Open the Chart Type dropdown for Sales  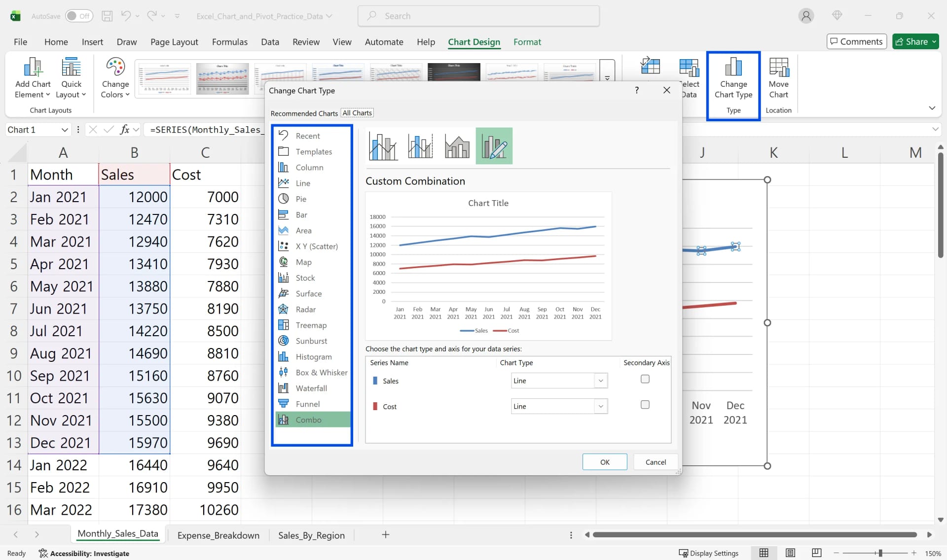click(600, 381)
